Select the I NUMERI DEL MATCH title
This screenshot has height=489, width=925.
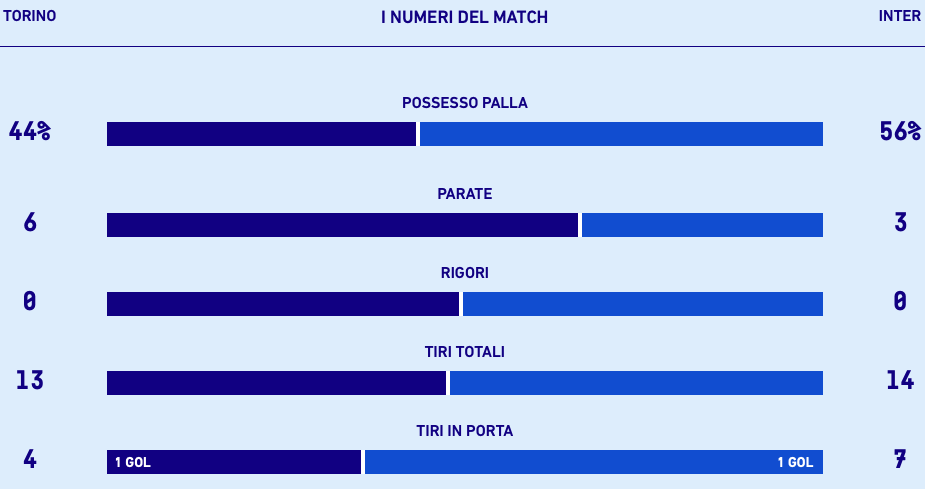point(464,17)
